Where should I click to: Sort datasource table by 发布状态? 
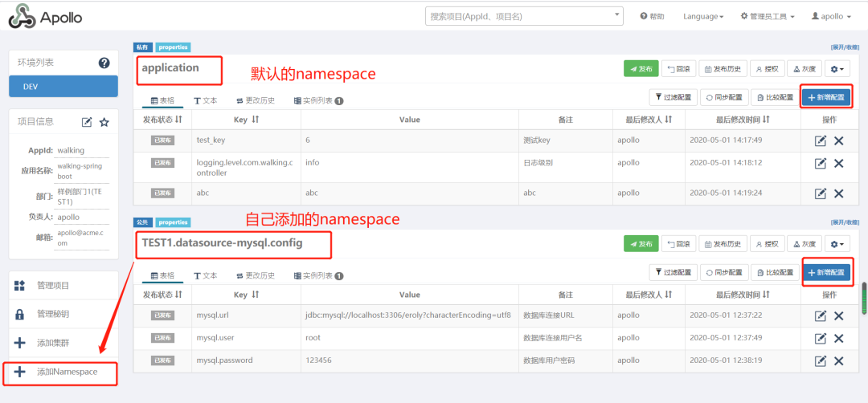[178, 295]
